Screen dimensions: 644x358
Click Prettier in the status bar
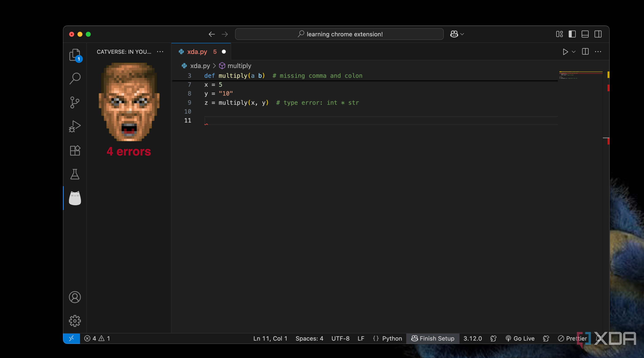[x=572, y=338]
